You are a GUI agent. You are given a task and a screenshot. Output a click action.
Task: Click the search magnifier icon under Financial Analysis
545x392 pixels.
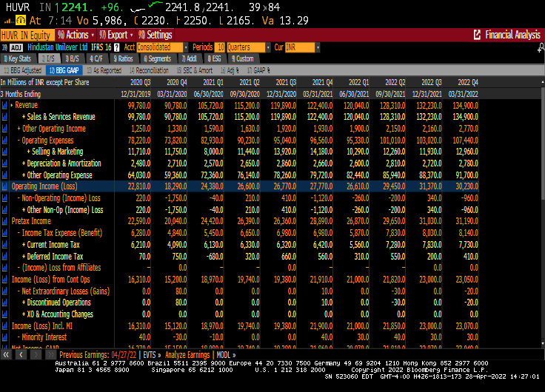click(541, 48)
